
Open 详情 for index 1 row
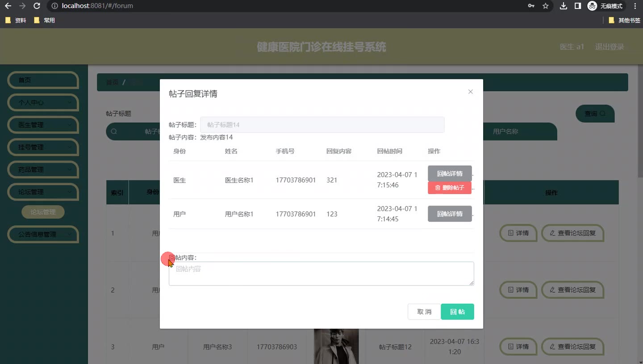pyautogui.click(x=518, y=233)
